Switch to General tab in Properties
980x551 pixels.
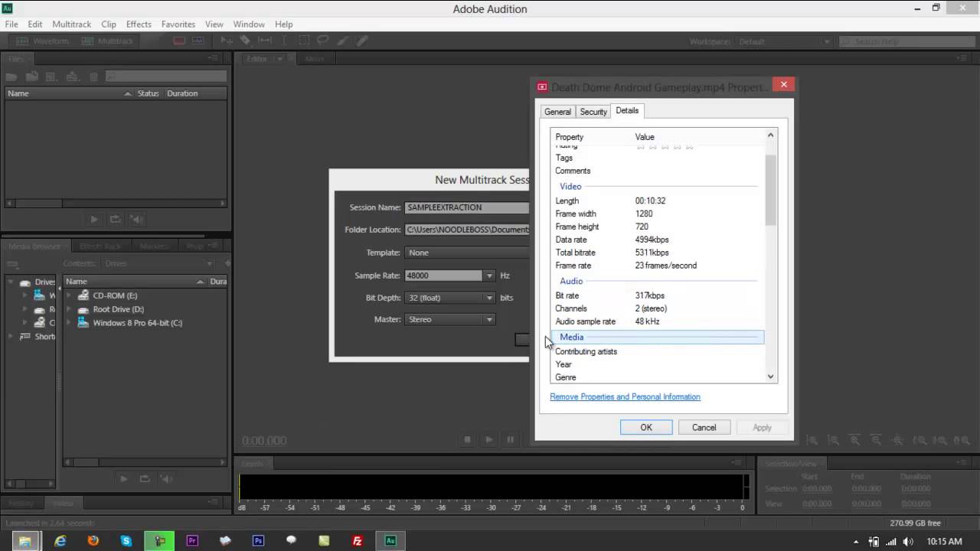[557, 112]
